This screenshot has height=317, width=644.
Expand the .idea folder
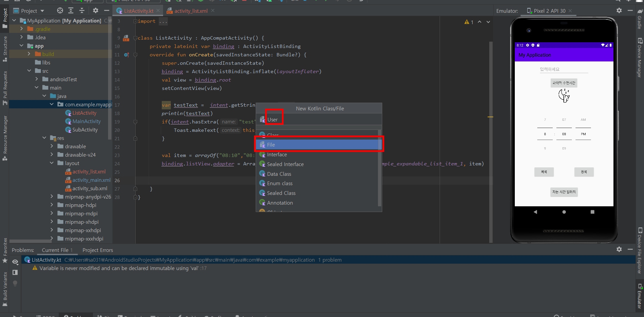click(x=21, y=37)
